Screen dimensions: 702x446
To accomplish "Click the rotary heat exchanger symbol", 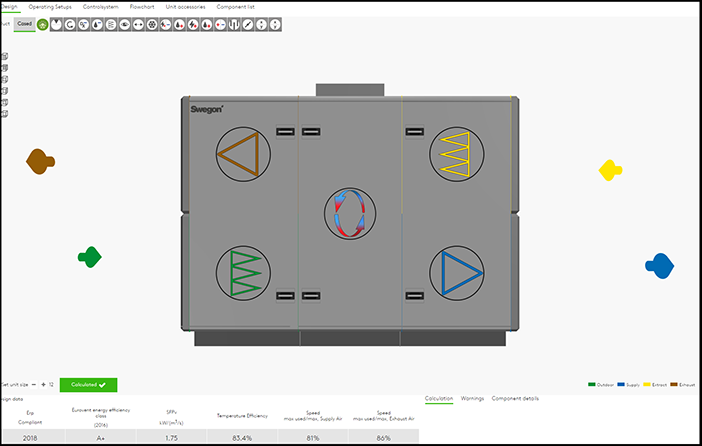I will (x=350, y=213).
